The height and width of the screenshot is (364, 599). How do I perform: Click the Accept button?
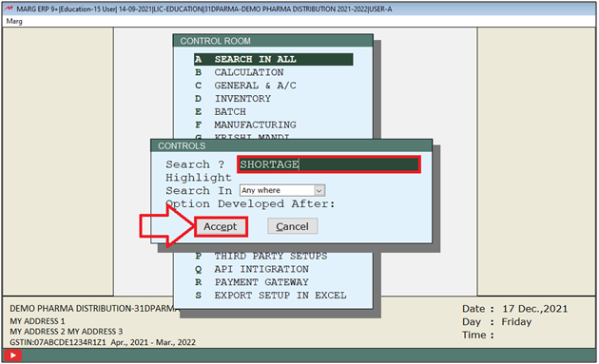tap(221, 226)
